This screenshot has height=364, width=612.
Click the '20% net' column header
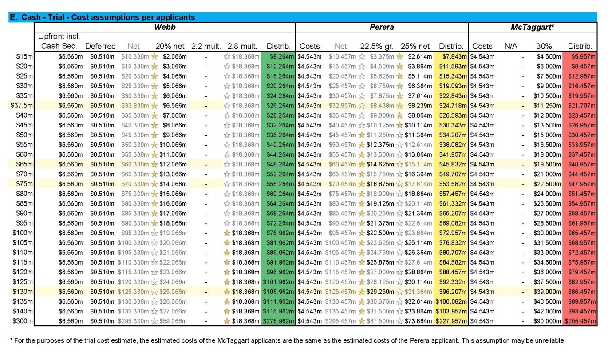coord(171,46)
